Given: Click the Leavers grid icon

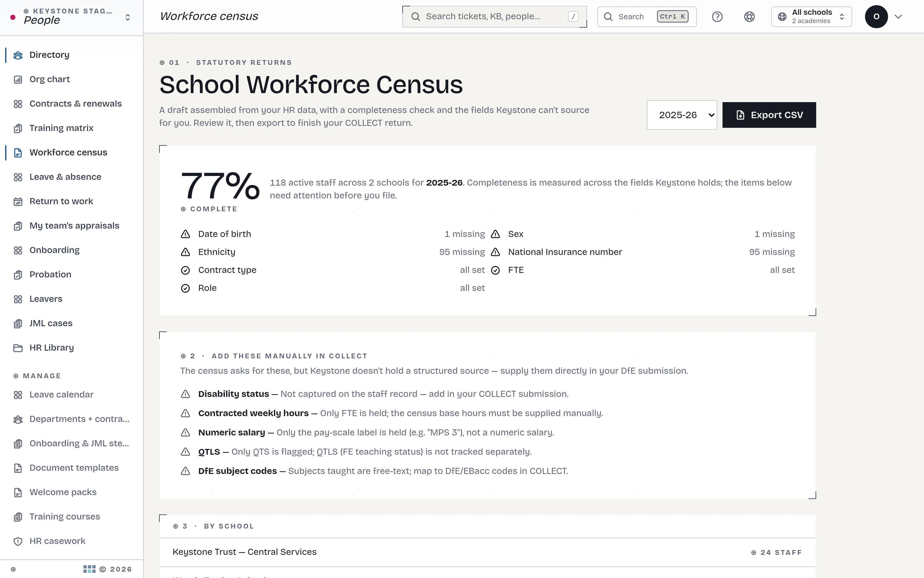Looking at the screenshot, I should coord(18,299).
